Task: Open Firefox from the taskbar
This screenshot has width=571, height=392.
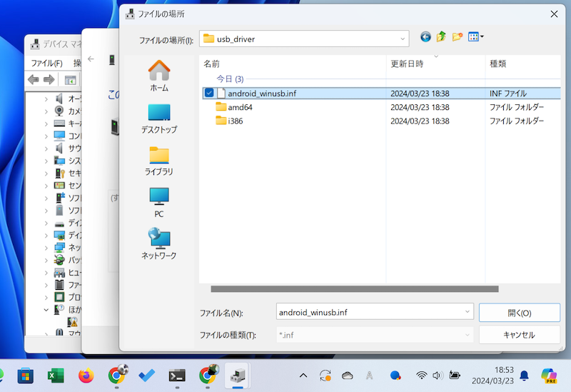Action: coord(86,375)
